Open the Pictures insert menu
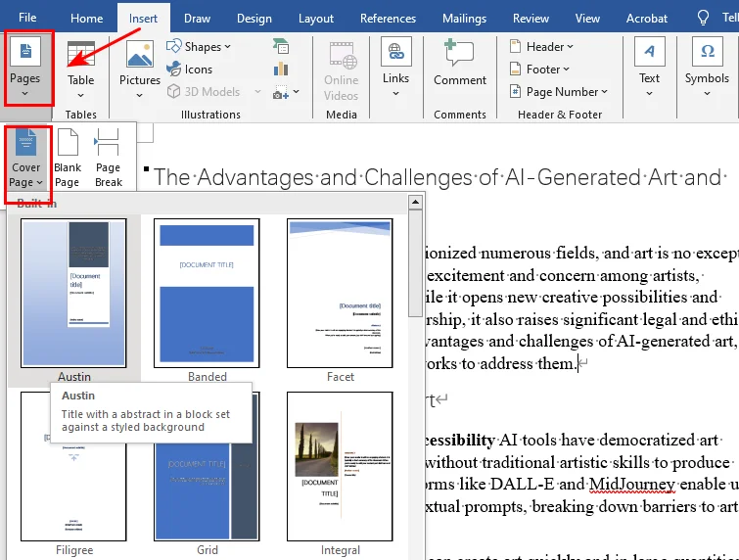Viewport: 739px width, 560px height. click(140, 70)
